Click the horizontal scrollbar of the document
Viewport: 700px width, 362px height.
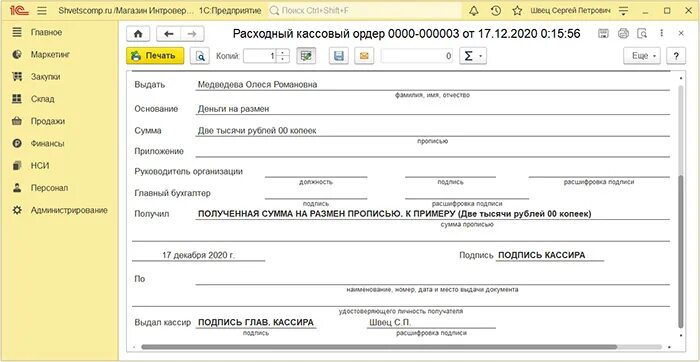pyautogui.click(x=379, y=347)
